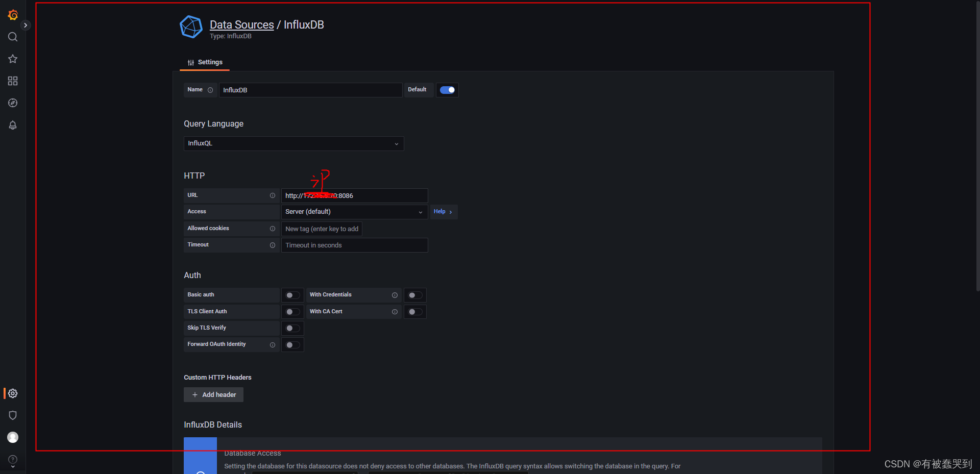Open the Configuration gear icon
Image resolution: width=980 pixels, height=474 pixels.
13,393
